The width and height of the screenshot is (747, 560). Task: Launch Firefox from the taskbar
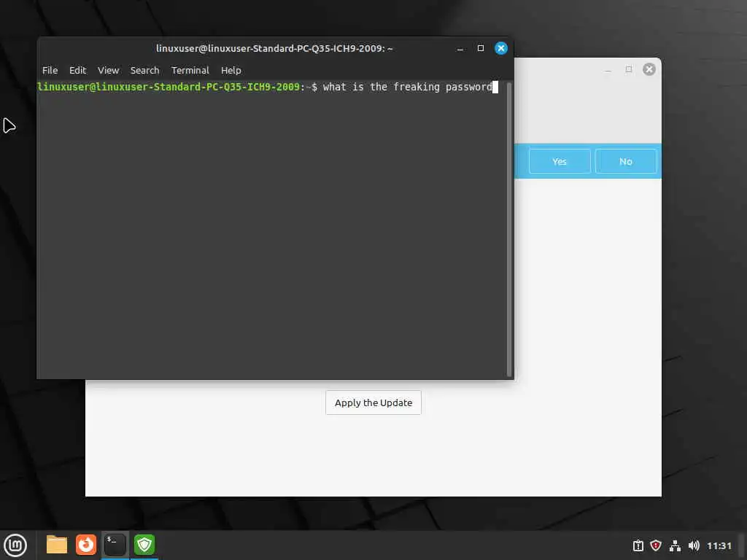coord(86,545)
